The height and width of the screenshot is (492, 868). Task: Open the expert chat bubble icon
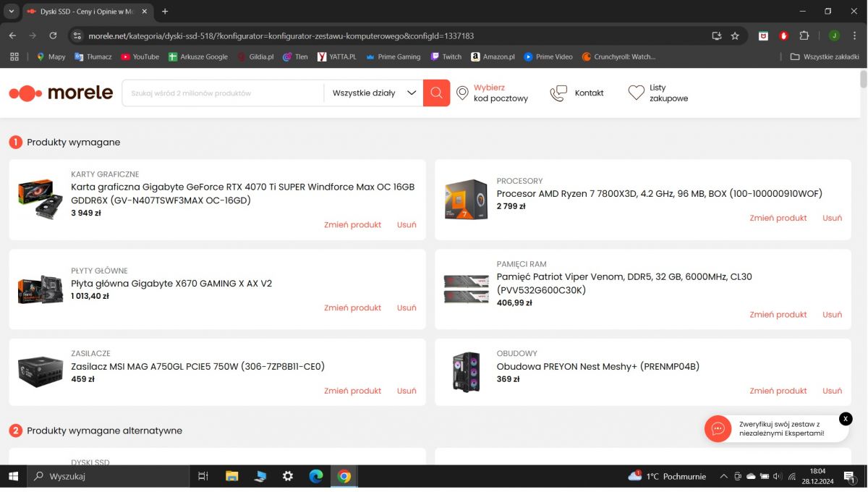[x=718, y=428]
